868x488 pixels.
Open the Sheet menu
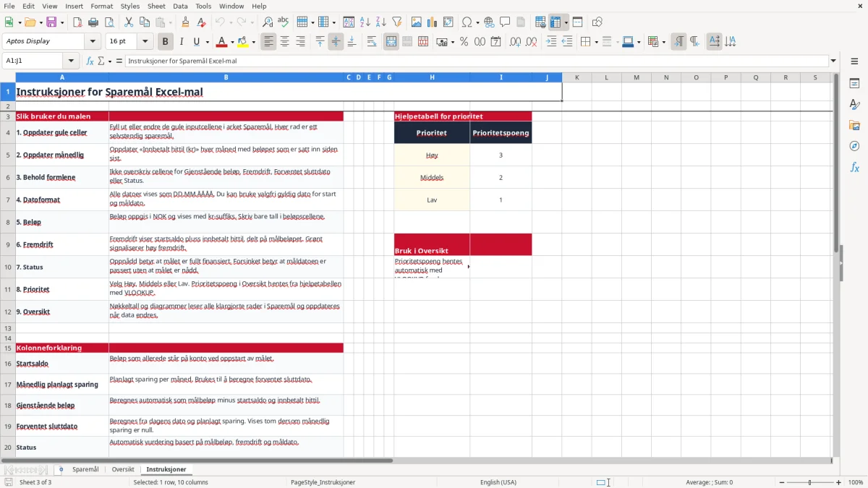(156, 6)
